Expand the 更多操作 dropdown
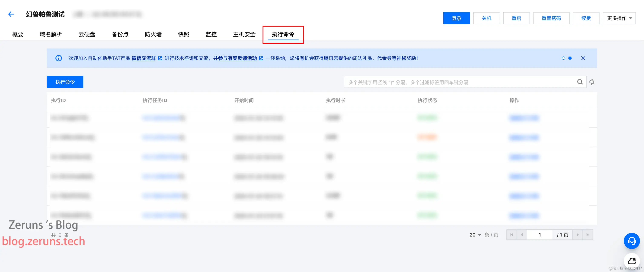Image resolution: width=644 pixels, height=272 pixels. [619, 18]
